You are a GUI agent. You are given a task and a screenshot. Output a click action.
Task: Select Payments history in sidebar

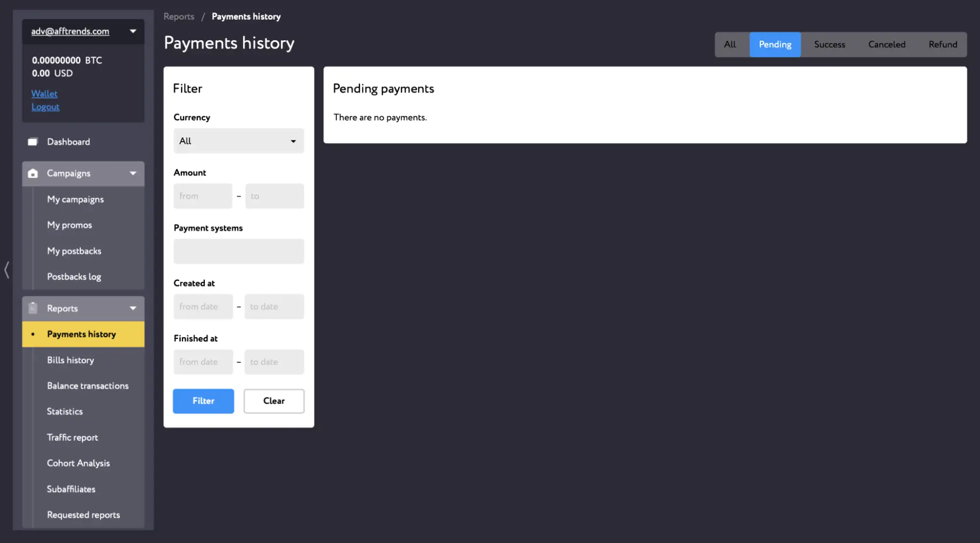click(x=83, y=334)
